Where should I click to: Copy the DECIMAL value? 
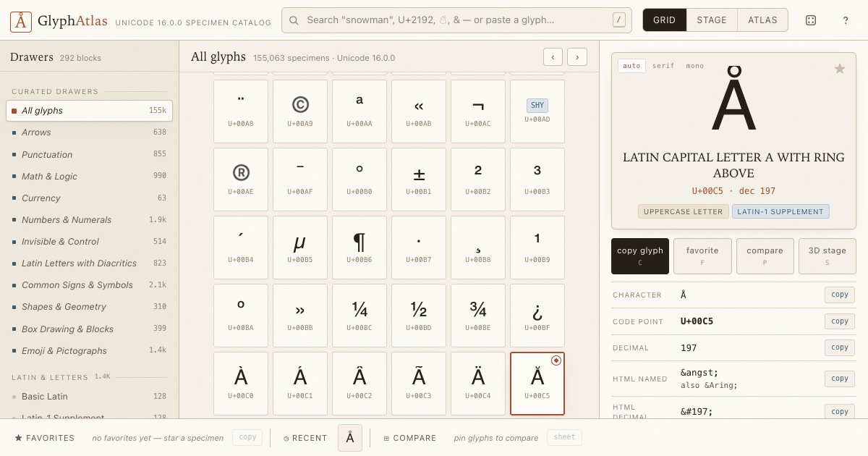(840, 347)
